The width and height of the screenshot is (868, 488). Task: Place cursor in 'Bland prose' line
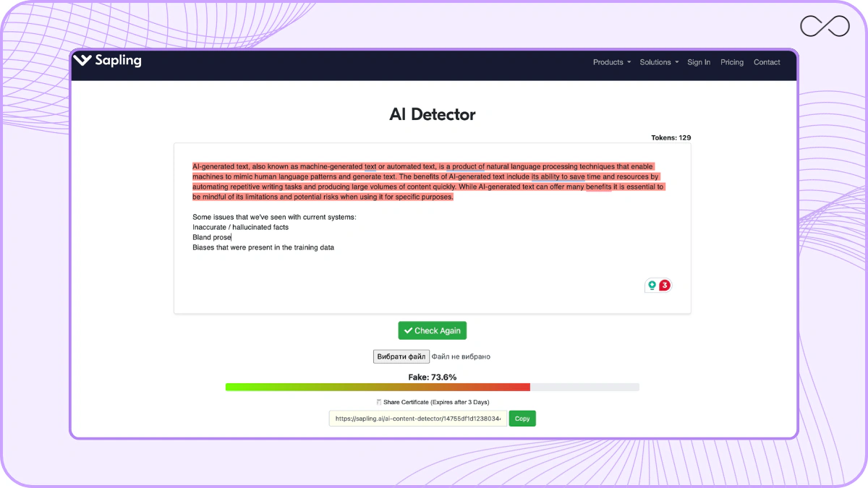click(x=212, y=237)
